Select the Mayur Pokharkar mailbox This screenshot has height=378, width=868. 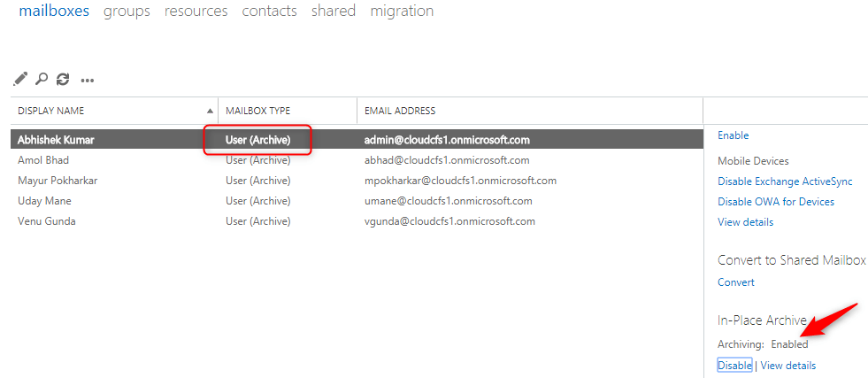tap(357, 181)
